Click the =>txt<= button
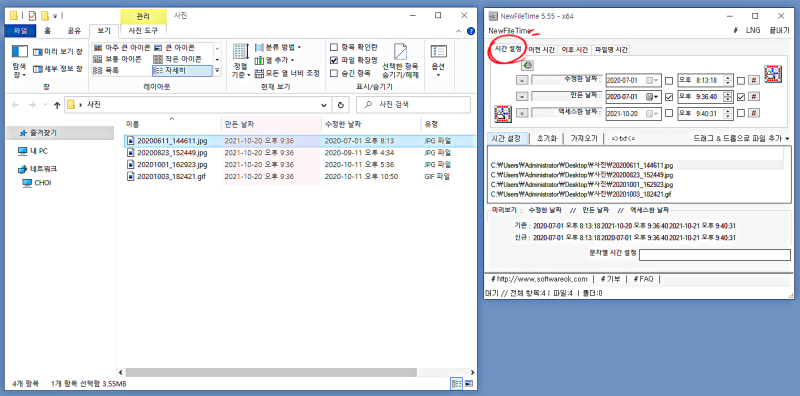The image size is (800, 396). 622,138
